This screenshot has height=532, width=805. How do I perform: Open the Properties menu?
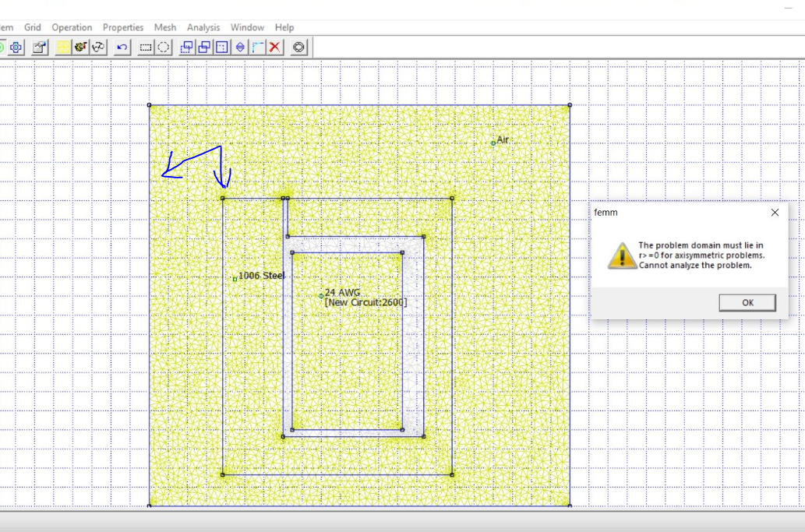[122, 27]
